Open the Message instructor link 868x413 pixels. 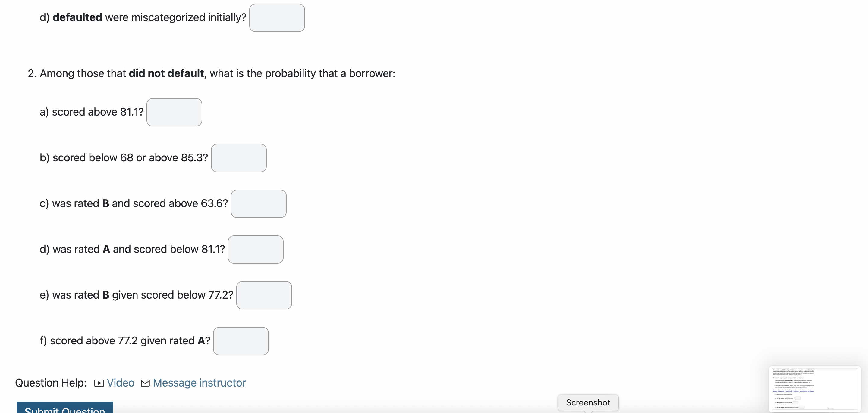[x=199, y=383]
